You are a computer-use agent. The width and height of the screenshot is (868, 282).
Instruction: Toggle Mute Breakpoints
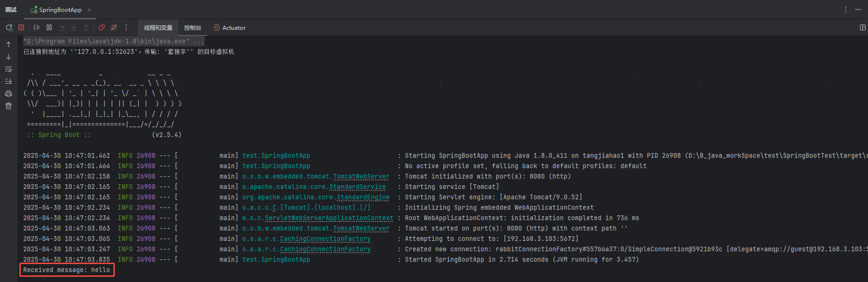[x=114, y=27]
